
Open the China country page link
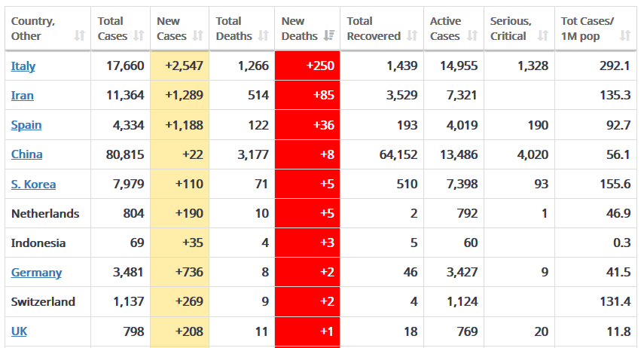point(26,154)
